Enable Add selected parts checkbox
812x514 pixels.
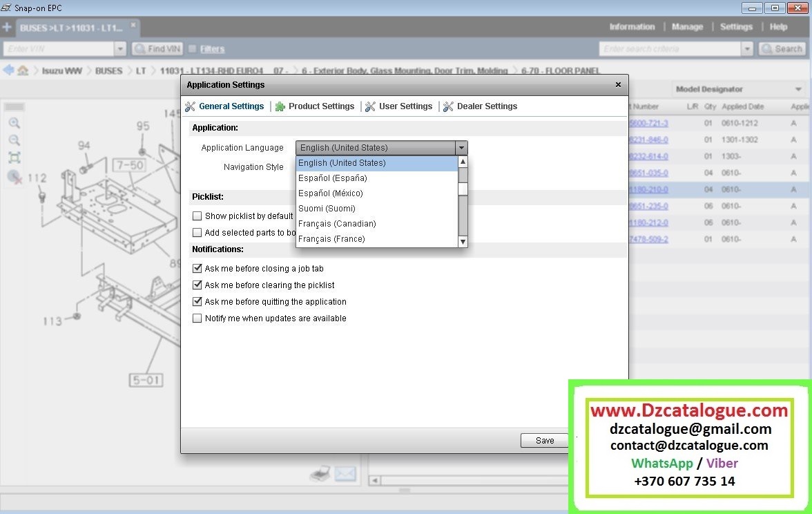coord(197,233)
